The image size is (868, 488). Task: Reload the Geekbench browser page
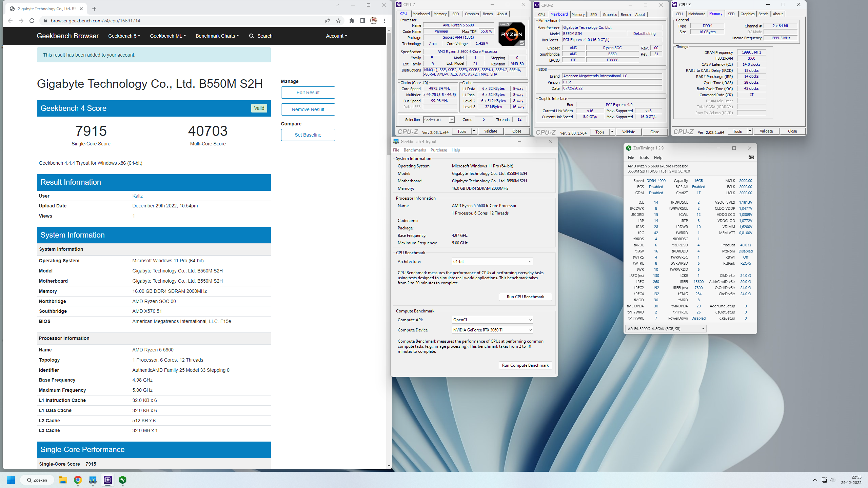pos(32,21)
